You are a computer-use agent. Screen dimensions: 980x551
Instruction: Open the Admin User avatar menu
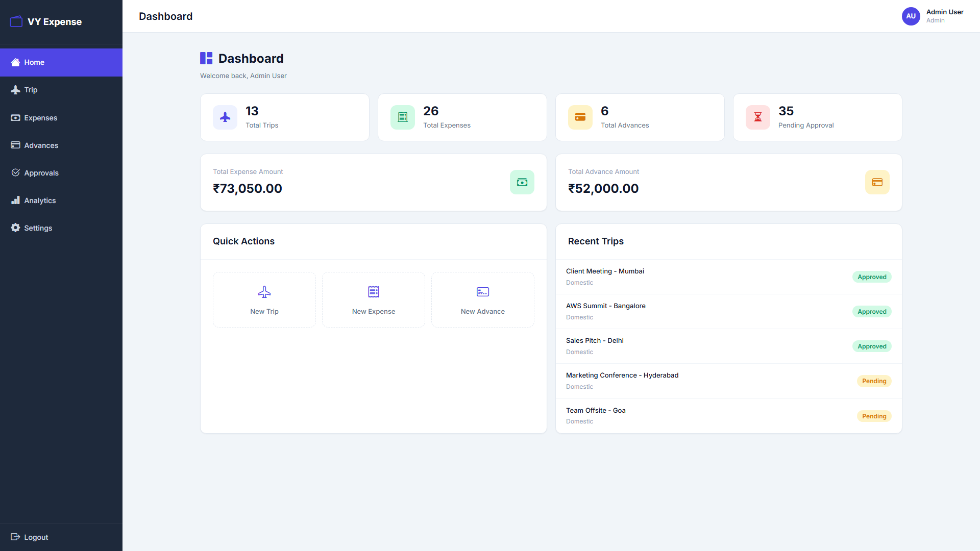911,16
